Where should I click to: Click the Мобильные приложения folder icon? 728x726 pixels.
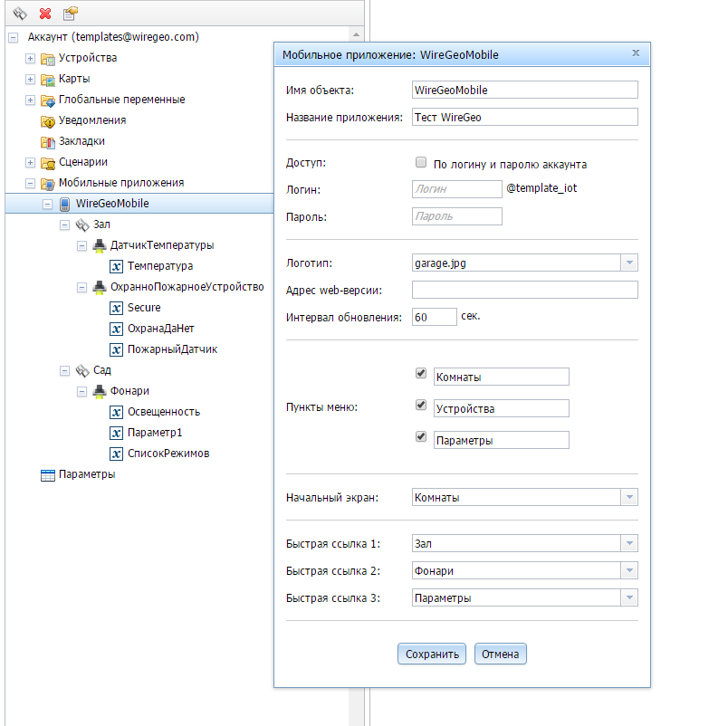(48, 184)
